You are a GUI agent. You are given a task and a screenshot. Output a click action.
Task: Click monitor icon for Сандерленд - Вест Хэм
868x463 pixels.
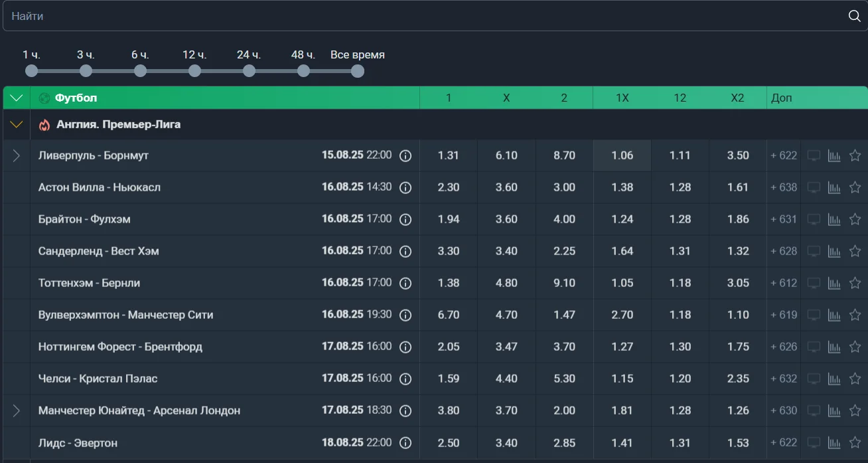pyautogui.click(x=814, y=251)
